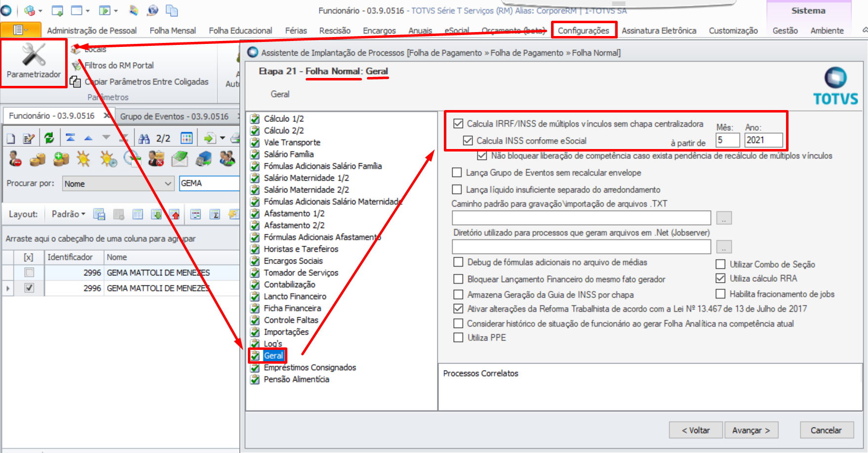Image resolution: width=868 pixels, height=453 pixels.
Task: Enable Debug de fórmulas adicionais checkbox
Action: click(458, 262)
